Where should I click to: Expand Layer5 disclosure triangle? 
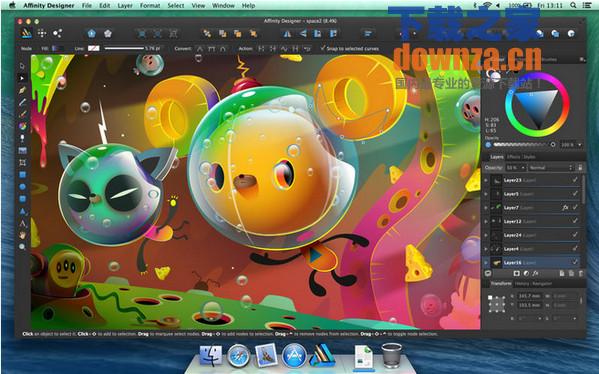[486, 194]
